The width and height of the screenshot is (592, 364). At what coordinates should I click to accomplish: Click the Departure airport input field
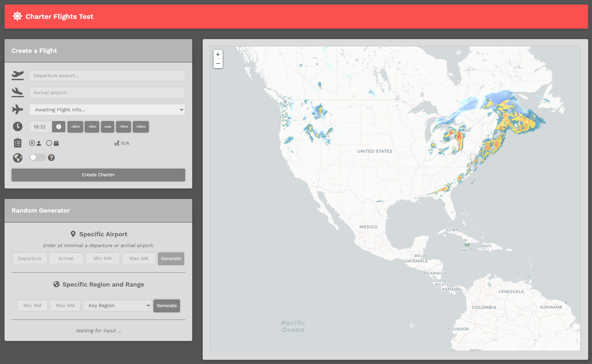(x=107, y=75)
